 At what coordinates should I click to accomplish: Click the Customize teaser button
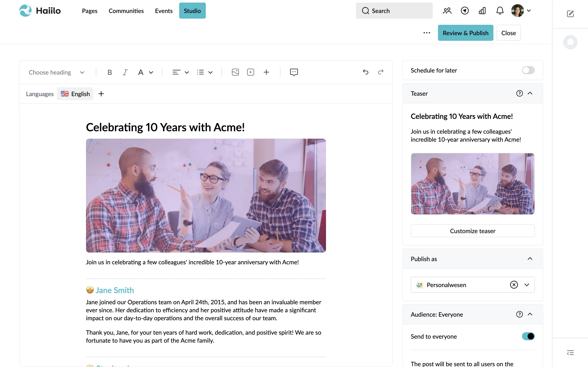click(x=472, y=231)
